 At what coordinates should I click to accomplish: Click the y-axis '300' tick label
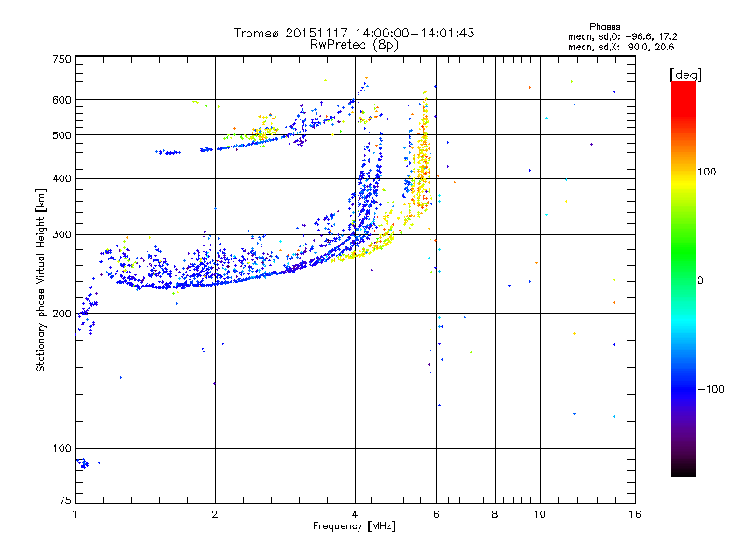point(62,234)
